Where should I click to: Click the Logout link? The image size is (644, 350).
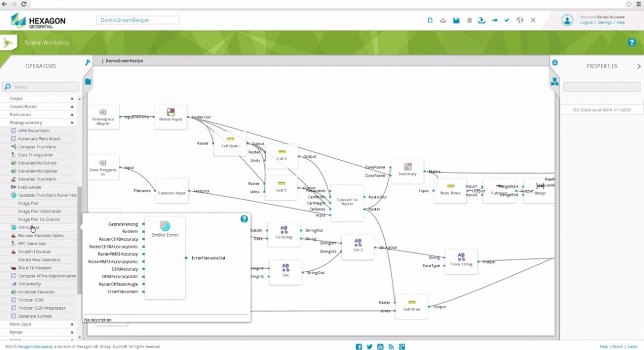(x=587, y=23)
